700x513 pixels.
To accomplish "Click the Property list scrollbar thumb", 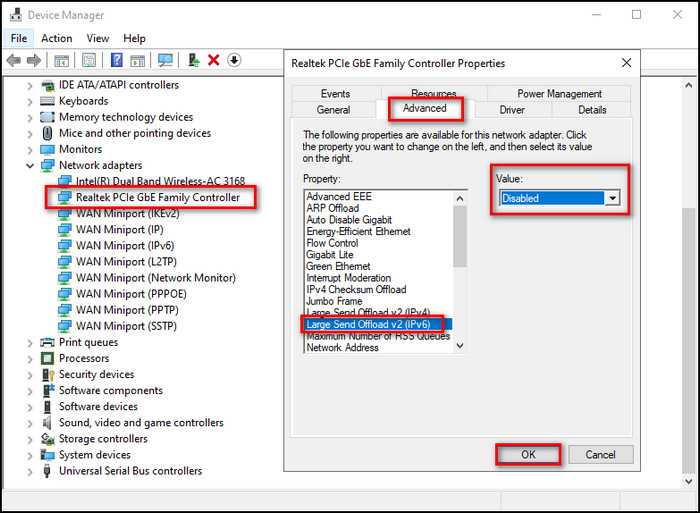I will [459, 236].
